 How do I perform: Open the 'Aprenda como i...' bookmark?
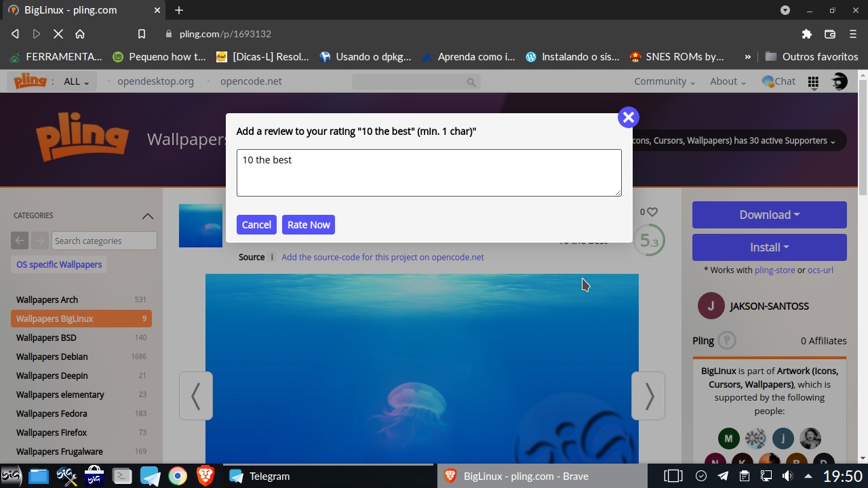tap(469, 57)
